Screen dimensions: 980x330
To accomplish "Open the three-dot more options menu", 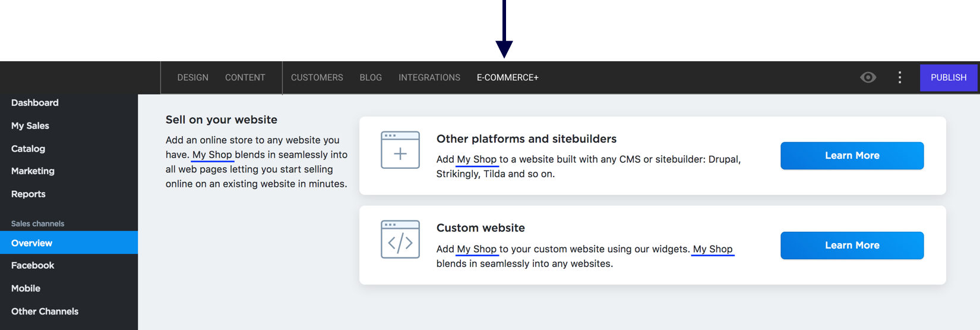I will coord(900,77).
